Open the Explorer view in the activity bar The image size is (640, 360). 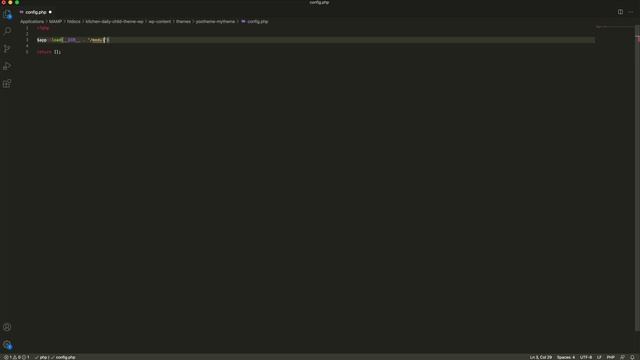[7, 15]
